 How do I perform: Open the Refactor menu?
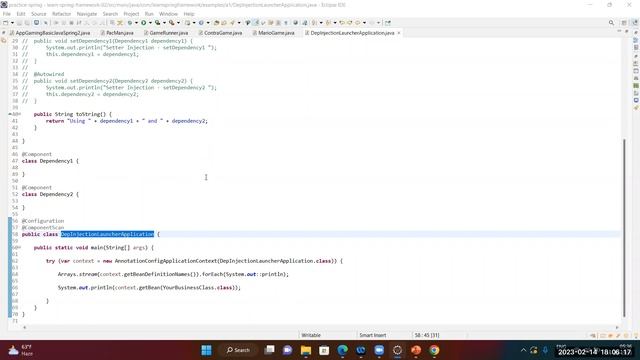point(62,14)
